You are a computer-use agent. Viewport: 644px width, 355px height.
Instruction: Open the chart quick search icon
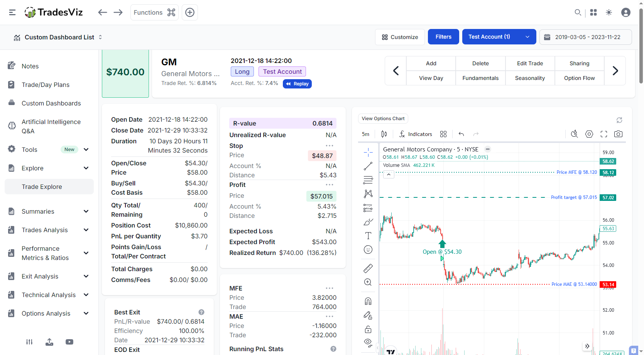575,134
